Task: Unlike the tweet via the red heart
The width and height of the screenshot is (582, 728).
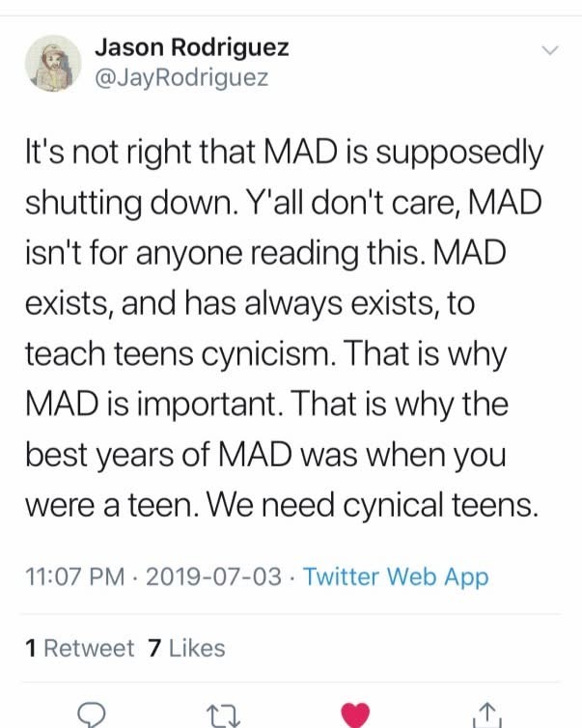Action: 356,714
